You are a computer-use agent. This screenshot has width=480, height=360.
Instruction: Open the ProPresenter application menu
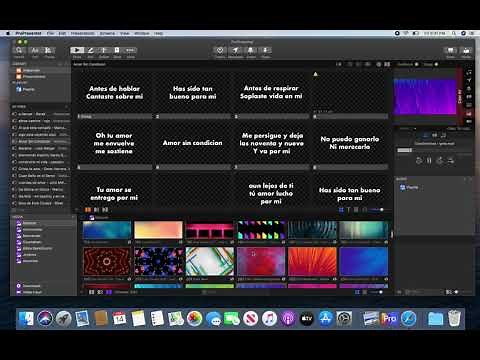click(28, 33)
